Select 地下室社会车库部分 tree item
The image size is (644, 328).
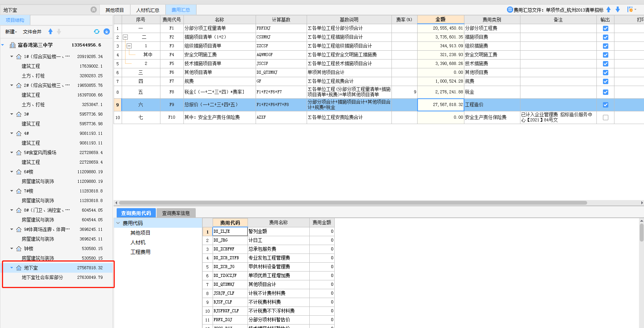pyautogui.click(x=42, y=277)
